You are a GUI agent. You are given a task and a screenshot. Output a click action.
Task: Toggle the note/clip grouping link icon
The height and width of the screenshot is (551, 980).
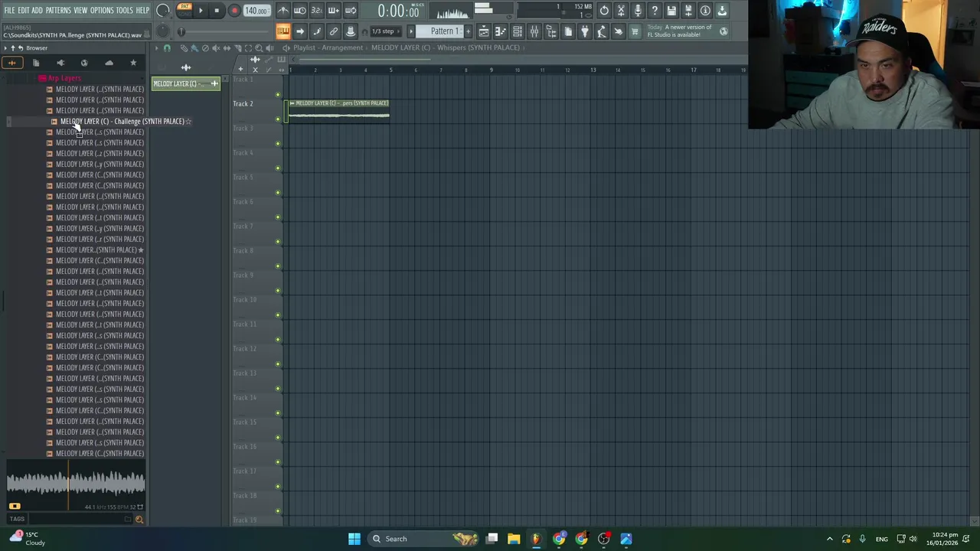pyautogui.click(x=334, y=31)
